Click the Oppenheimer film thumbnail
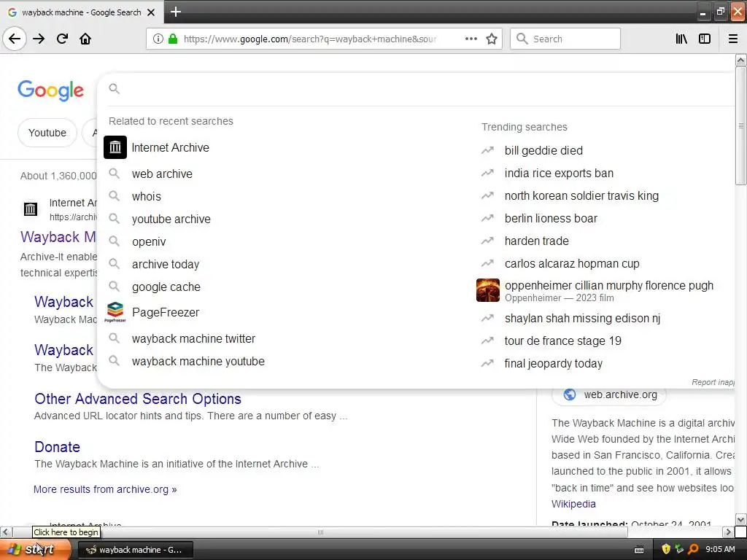Image resolution: width=747 pixels, height=560 pixels. click(x=488, y=290)
